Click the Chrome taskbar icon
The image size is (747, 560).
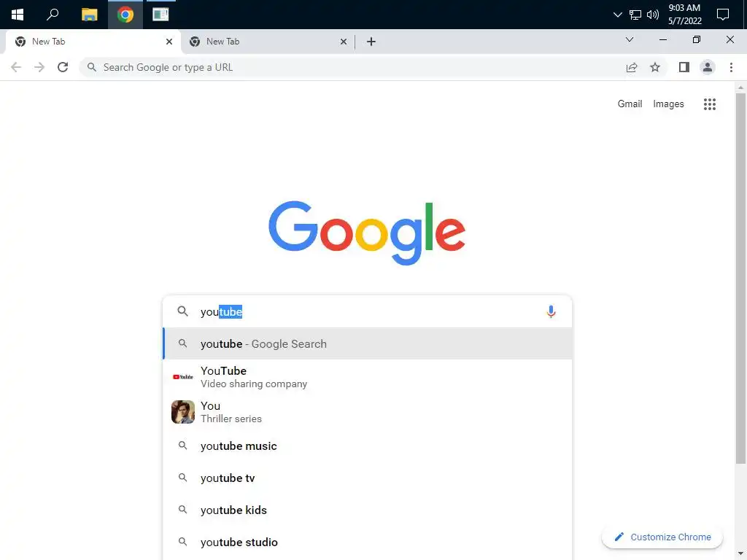[x=125, y=15]
